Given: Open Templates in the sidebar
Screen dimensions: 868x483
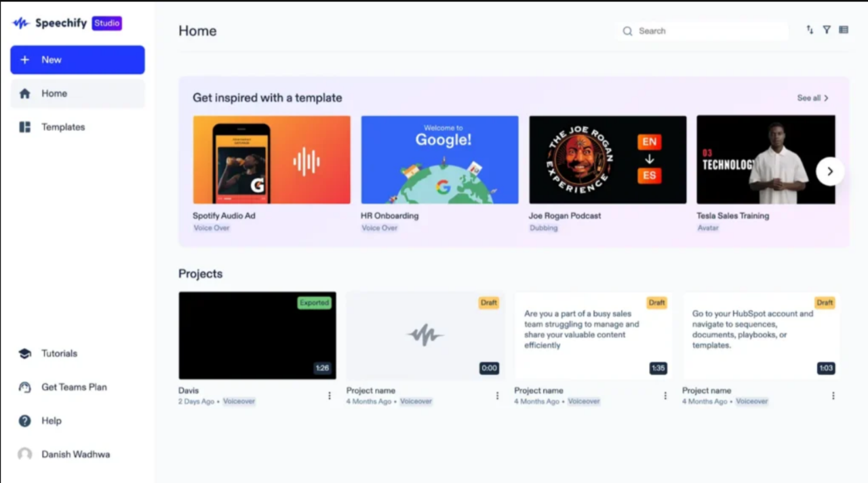Looking at the screenshot, I should [77, 127].
